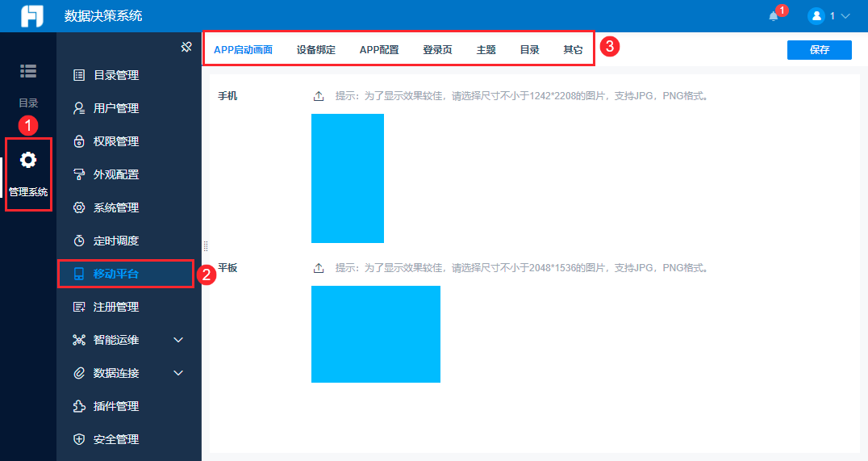Unpin the sidebar with the pin icon
This screenshot has width=868, height=461.
(x=186, y=47)
